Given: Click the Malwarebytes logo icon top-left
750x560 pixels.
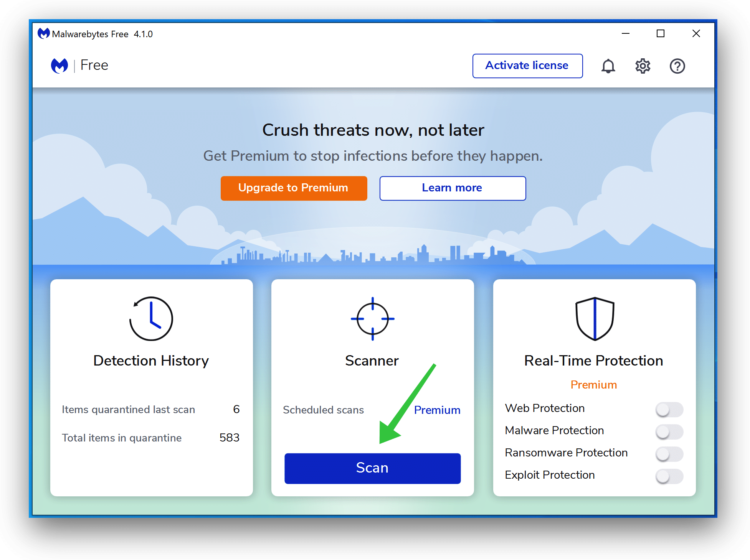Looking at the screenshot, I should point(59,65).
